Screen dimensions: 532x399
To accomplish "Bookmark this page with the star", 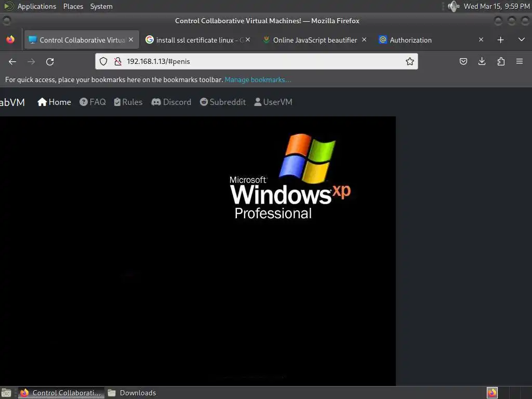I will [x=410, y=61].
